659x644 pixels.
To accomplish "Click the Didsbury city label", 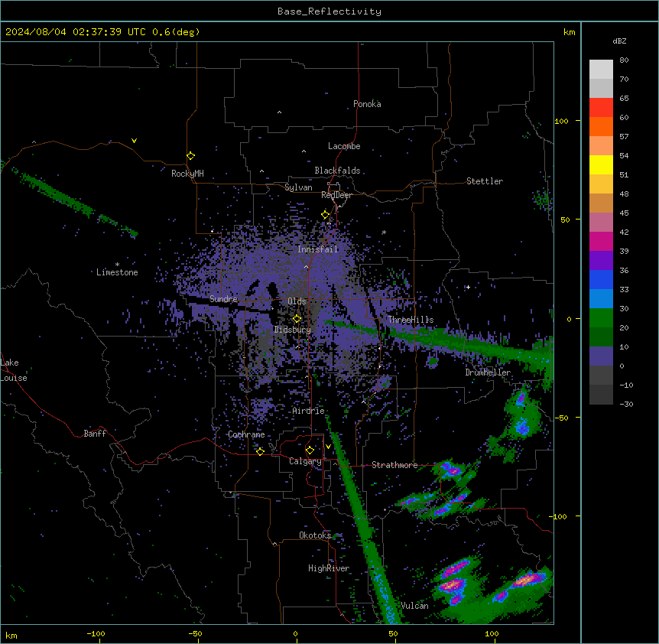I will click(293, 330).
